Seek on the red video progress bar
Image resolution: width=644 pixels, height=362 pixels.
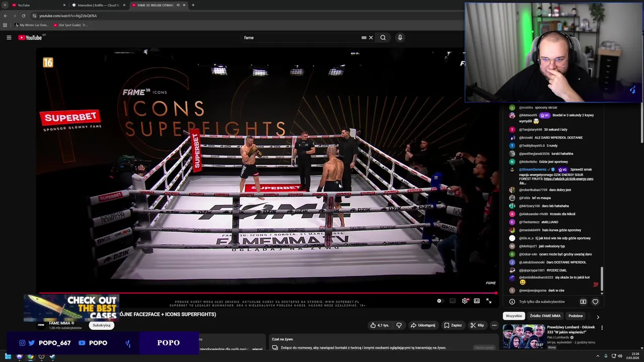pos(267,293)
